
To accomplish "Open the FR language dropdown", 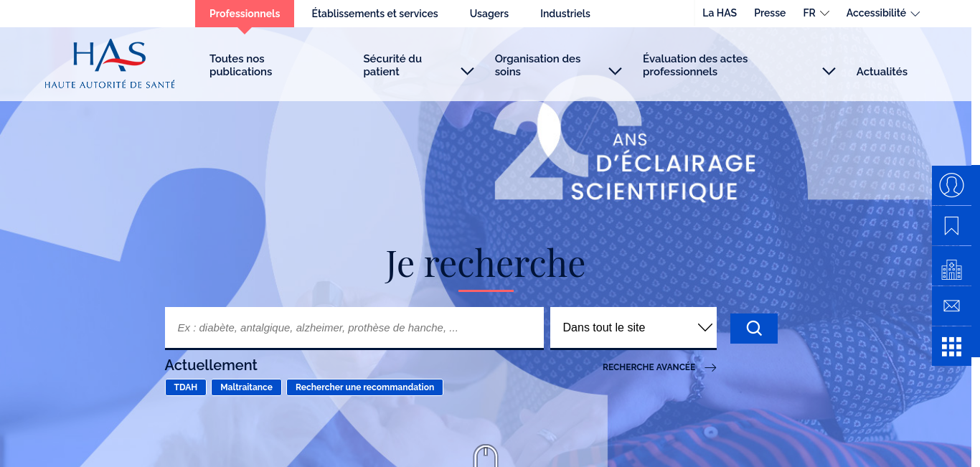I will pyautogui.click(x=816, y=13).
